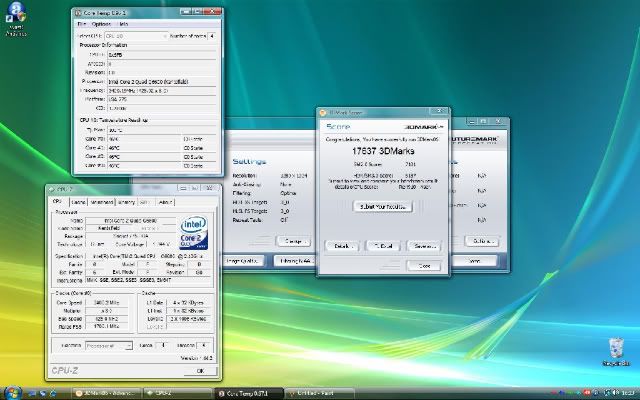Close the CPU-Z window with X
640x400 pixels.
[x=209, y=188]
